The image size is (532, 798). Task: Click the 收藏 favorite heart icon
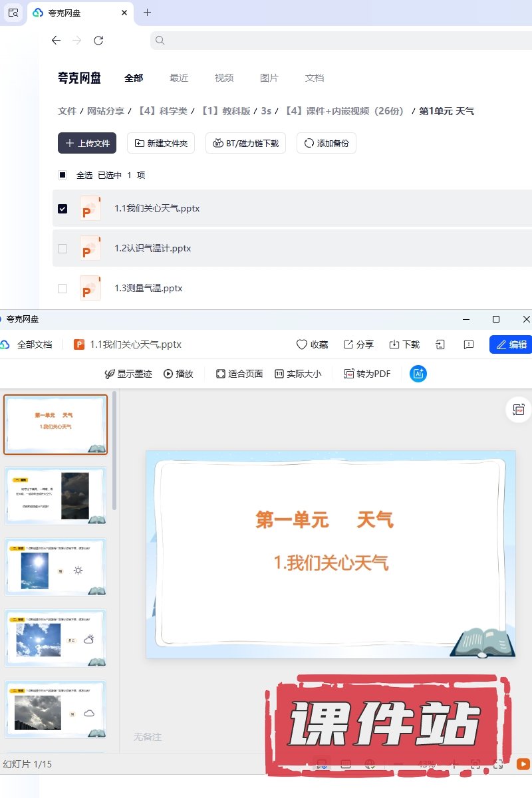click(x=302, y=344)
